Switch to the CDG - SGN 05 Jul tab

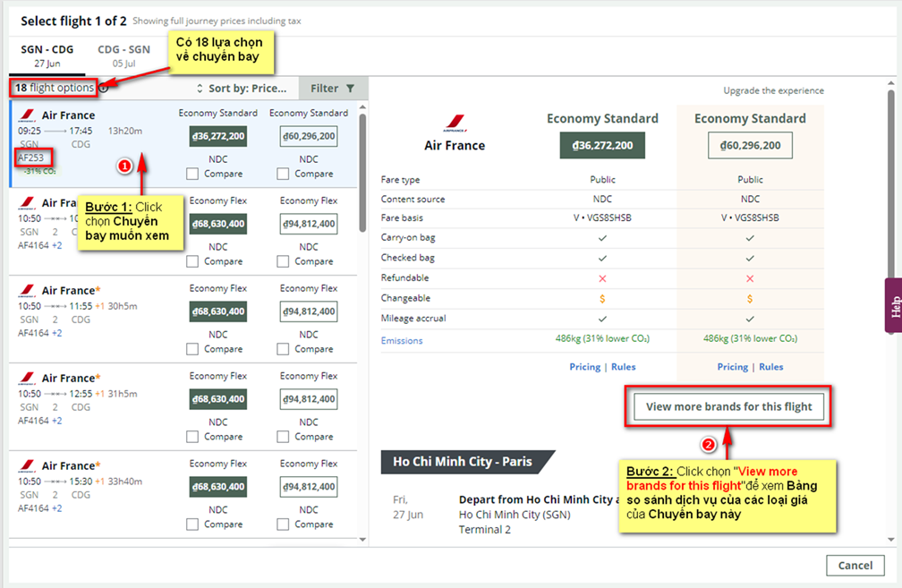[123, 55]
